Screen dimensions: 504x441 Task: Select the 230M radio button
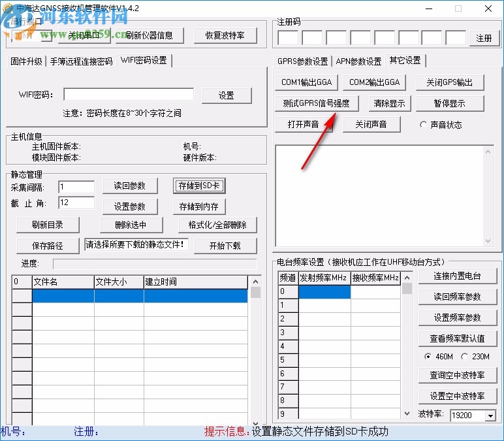click(x=464, y=357)
